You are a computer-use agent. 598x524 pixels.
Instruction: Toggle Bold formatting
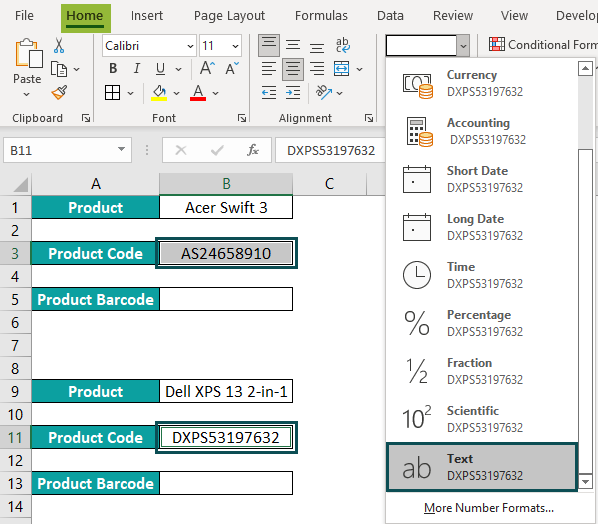coord(113,69)
